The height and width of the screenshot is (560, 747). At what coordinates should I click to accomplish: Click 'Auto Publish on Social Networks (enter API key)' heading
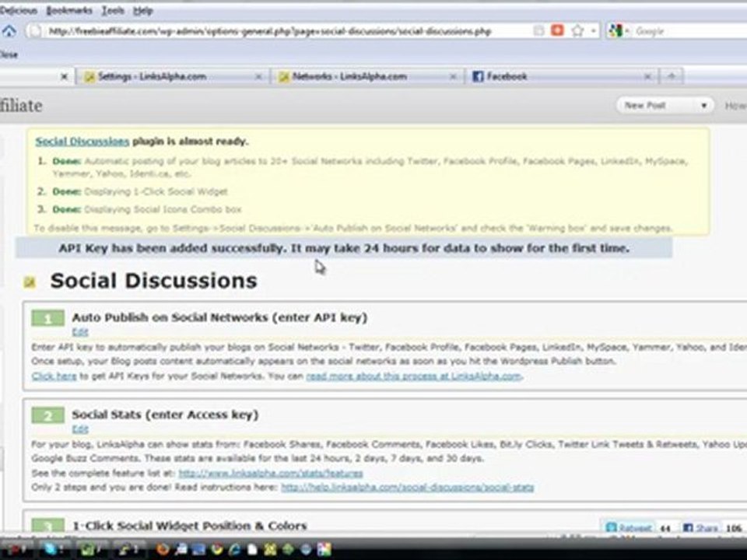219,317
